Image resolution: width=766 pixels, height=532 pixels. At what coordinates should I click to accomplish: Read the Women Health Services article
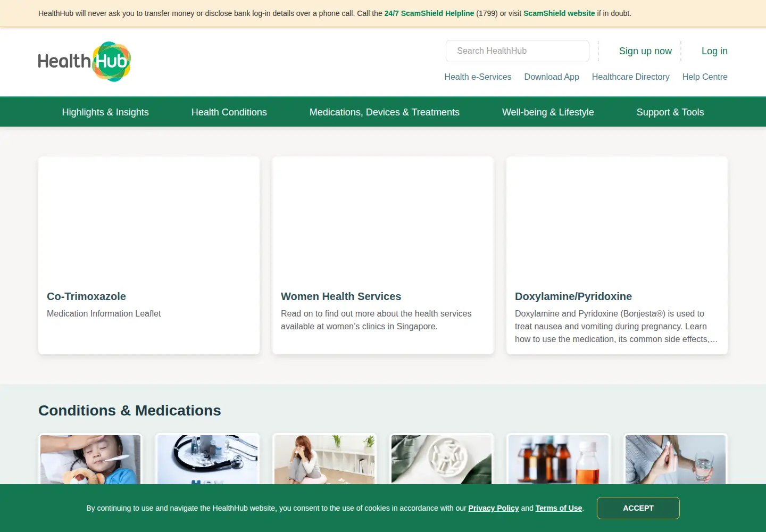click(x=341, y=296)
